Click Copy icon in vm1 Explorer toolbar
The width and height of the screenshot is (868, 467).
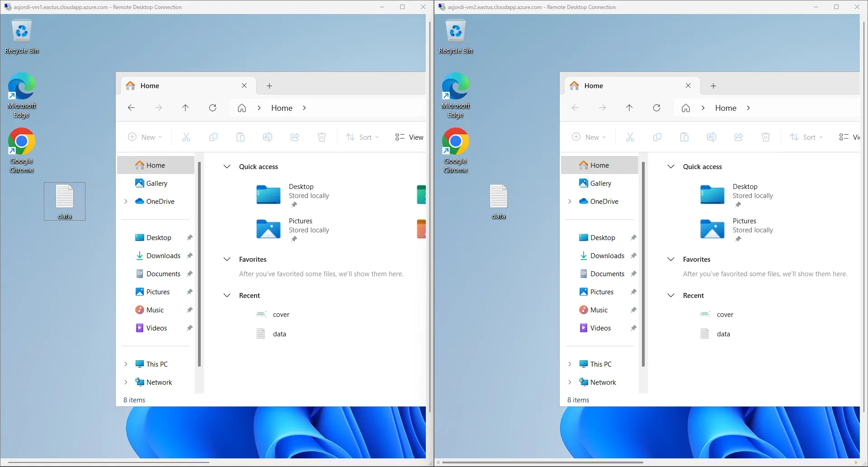coord(213,137)
